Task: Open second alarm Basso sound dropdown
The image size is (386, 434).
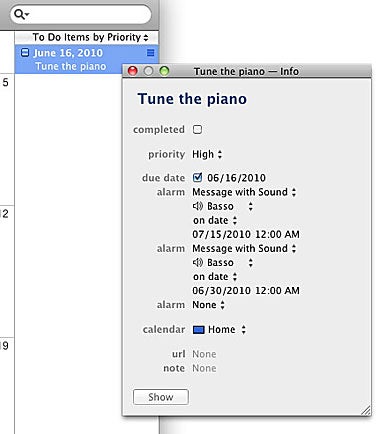Action: pyautogui.click(x=230, y=263)
